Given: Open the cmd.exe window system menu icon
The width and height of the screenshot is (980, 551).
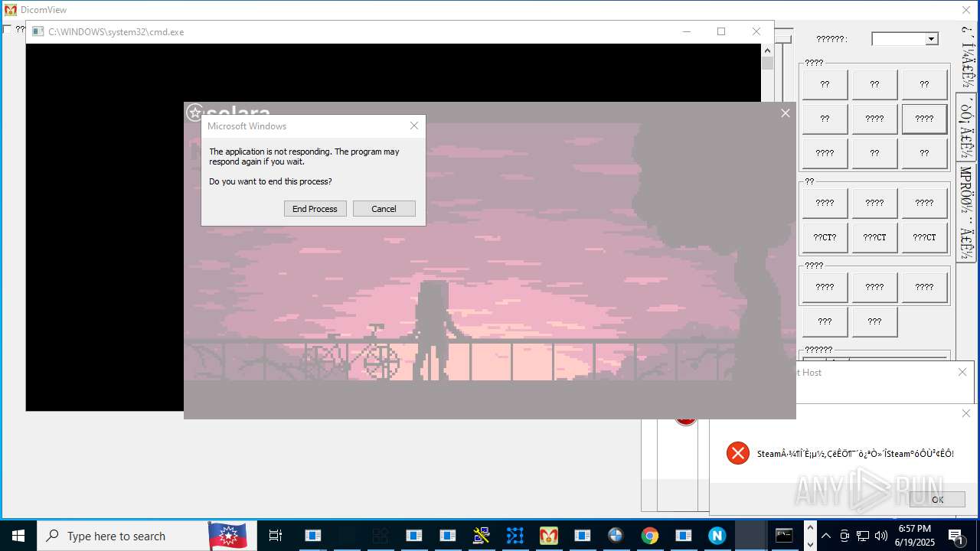Looking at the screenshot, I should (38, 31).
